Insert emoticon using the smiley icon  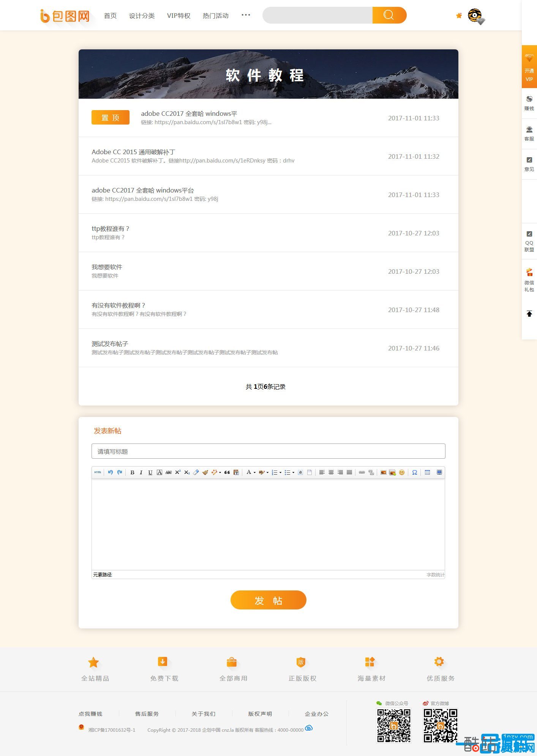coord(402,472)
